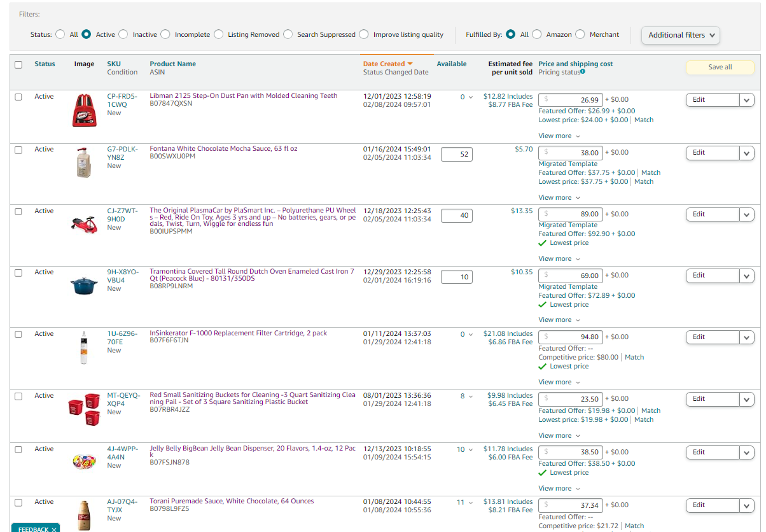Sort by Status column header

click(45, 64)
